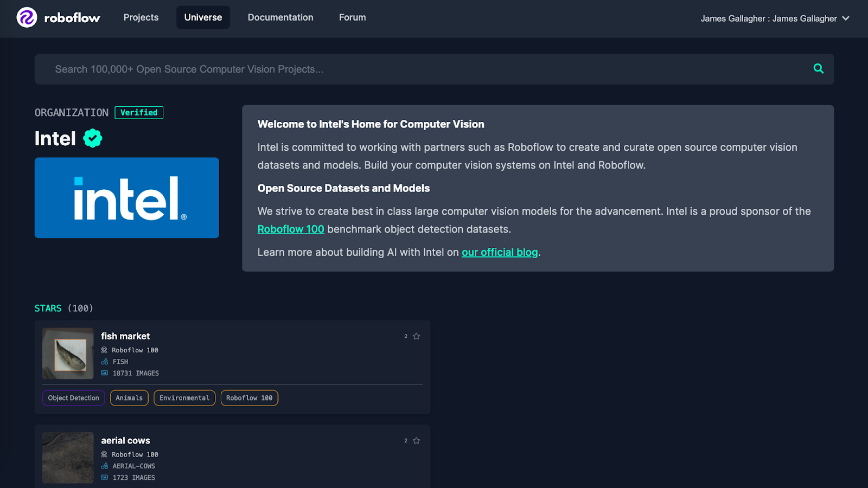This screenshot has width=868, height=488.
Task: Click 'Roboflow 100' author under fish market
Action: [135, 350]
